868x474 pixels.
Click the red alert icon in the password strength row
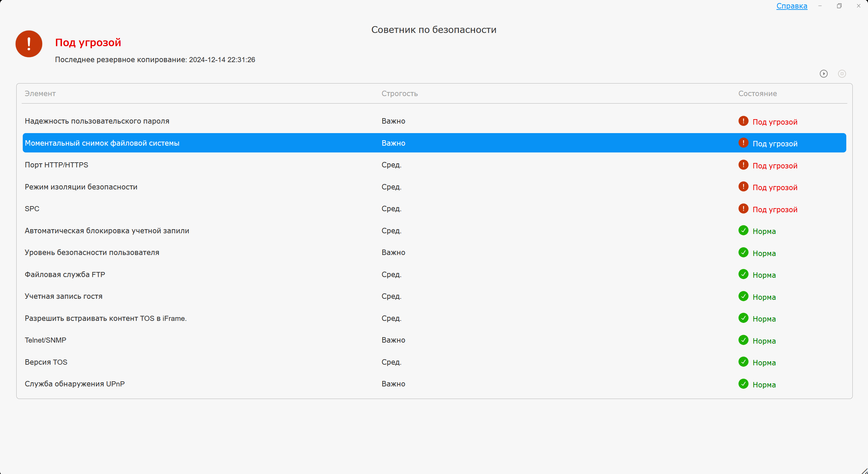coord(743,121)
